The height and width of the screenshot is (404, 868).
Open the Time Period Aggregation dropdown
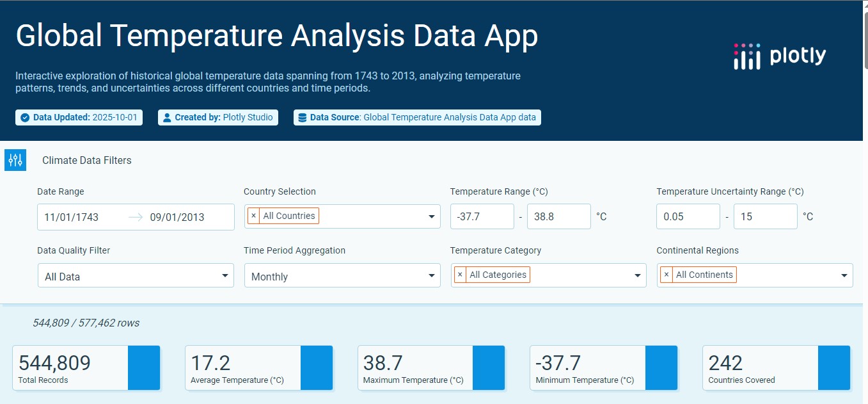[x=431, y=276]
